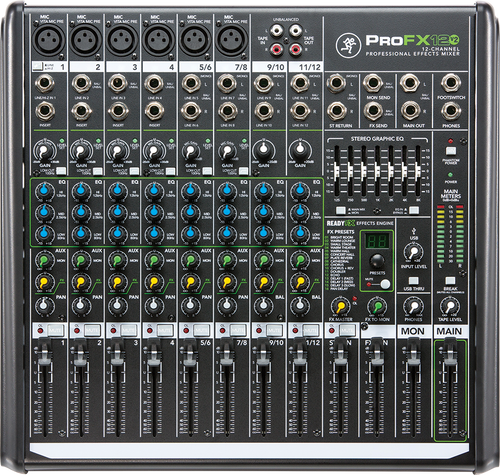Click the 125 Hz graphic EQ slider

pyautogui.click(x=337, y=171)
